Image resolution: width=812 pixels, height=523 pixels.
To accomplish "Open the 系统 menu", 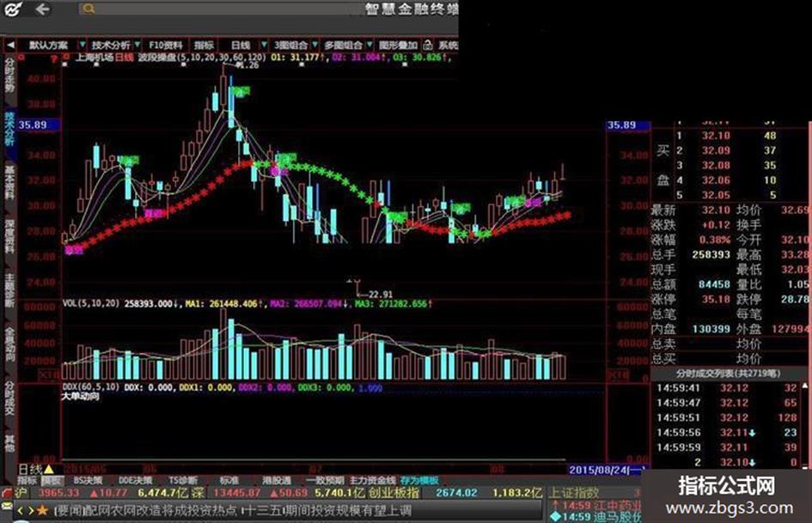I will [448, 45].
